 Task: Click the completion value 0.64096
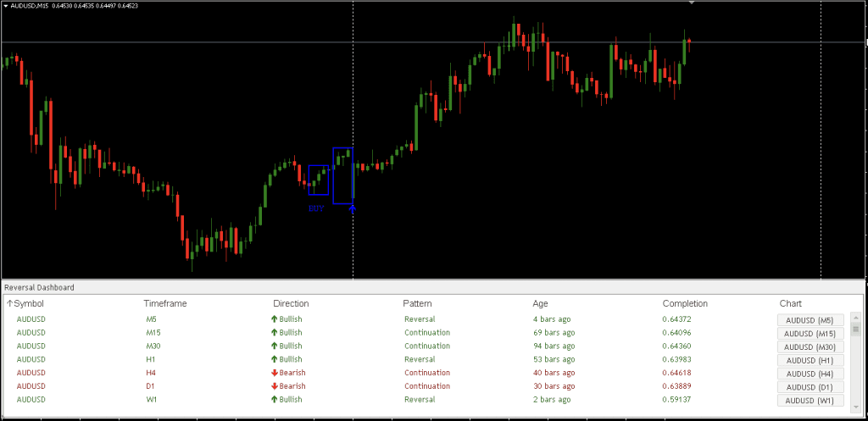pos(676,333)
